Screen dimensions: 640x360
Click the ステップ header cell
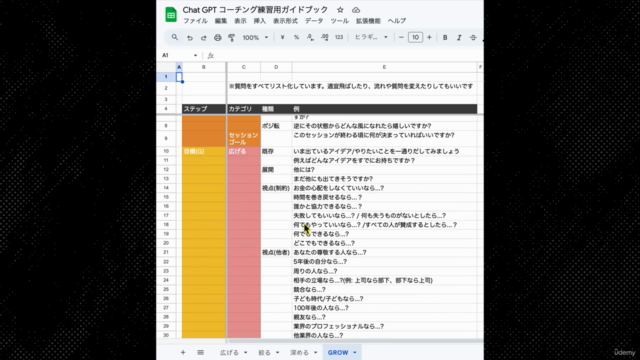pos(204,109)
